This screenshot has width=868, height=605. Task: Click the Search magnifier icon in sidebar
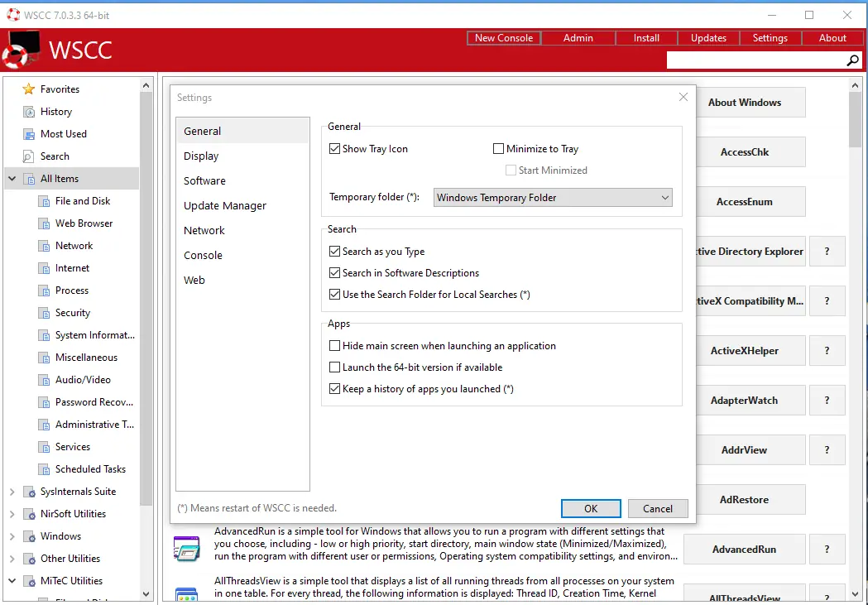click(x=28, y=156)
